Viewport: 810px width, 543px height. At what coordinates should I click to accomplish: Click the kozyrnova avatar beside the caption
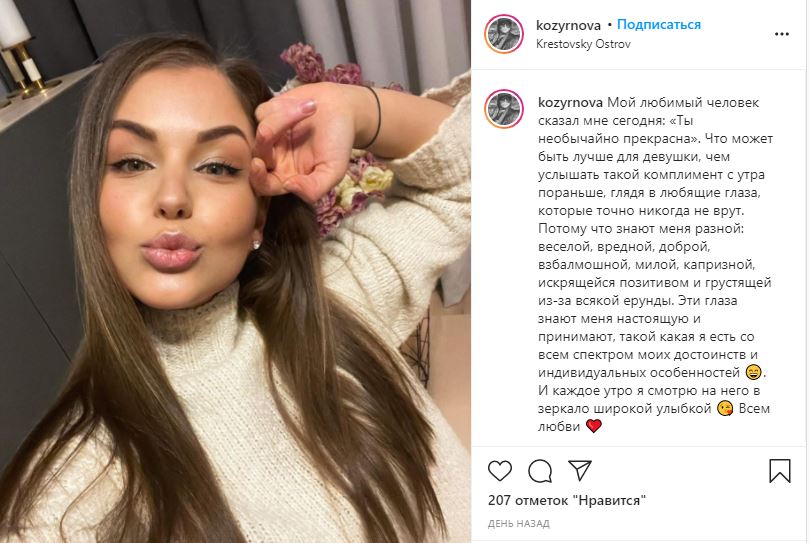pyautogui.click(x=504, y=109)
